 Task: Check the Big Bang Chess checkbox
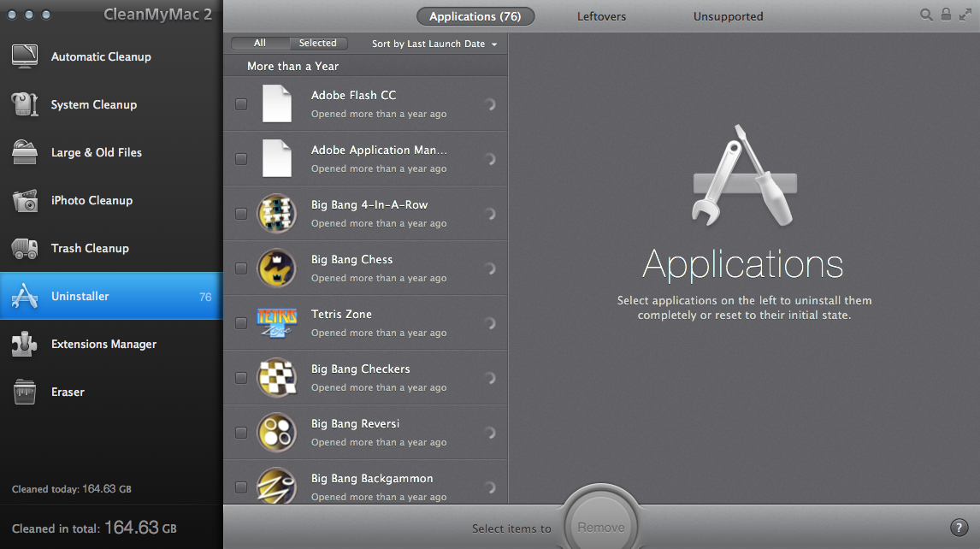(241, 269)
